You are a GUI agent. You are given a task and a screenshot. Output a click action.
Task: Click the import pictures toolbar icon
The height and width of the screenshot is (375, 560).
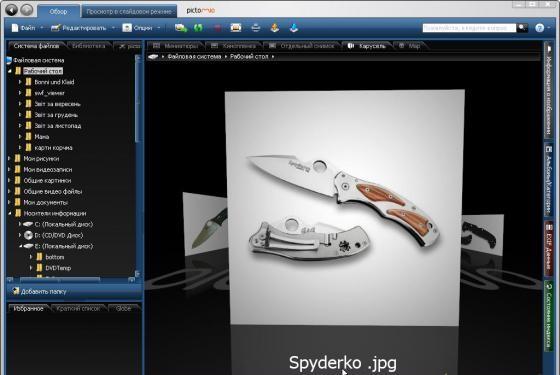181,28
